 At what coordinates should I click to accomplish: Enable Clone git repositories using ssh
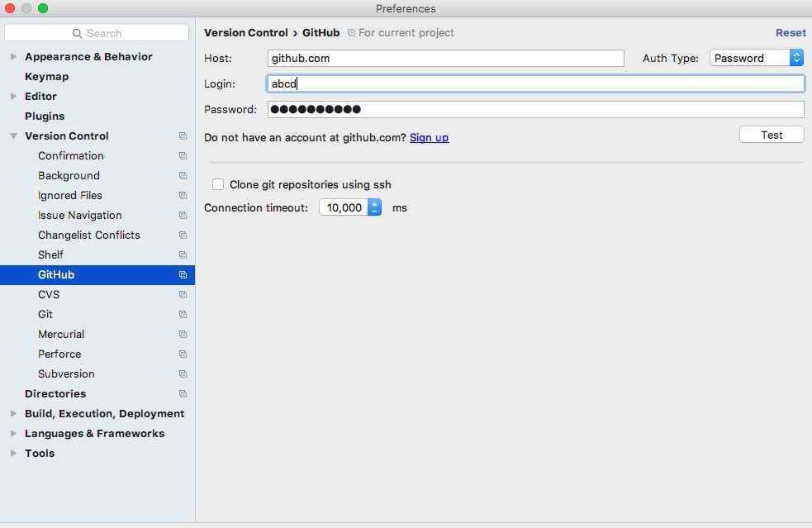point(218,184)
